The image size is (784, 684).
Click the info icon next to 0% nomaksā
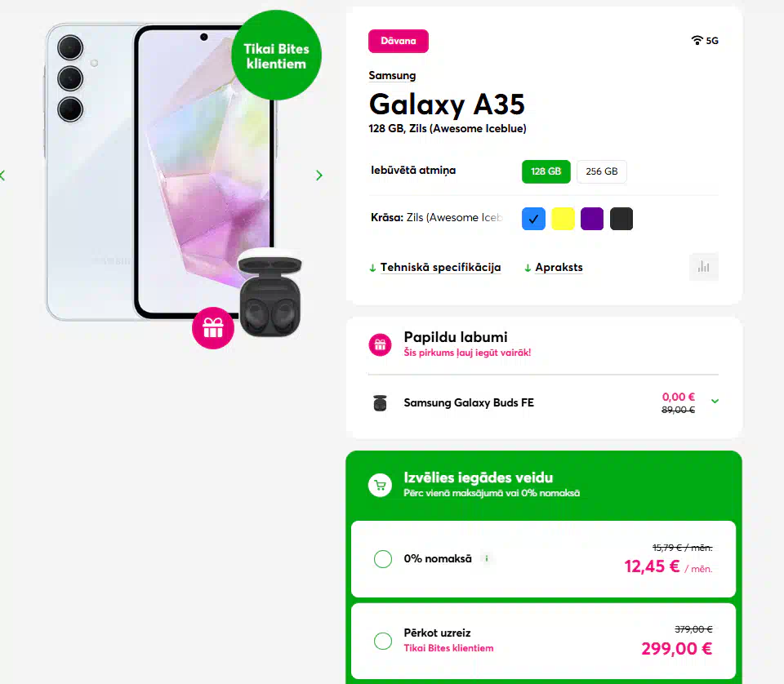pyautogui.click(x=487, y=558)
